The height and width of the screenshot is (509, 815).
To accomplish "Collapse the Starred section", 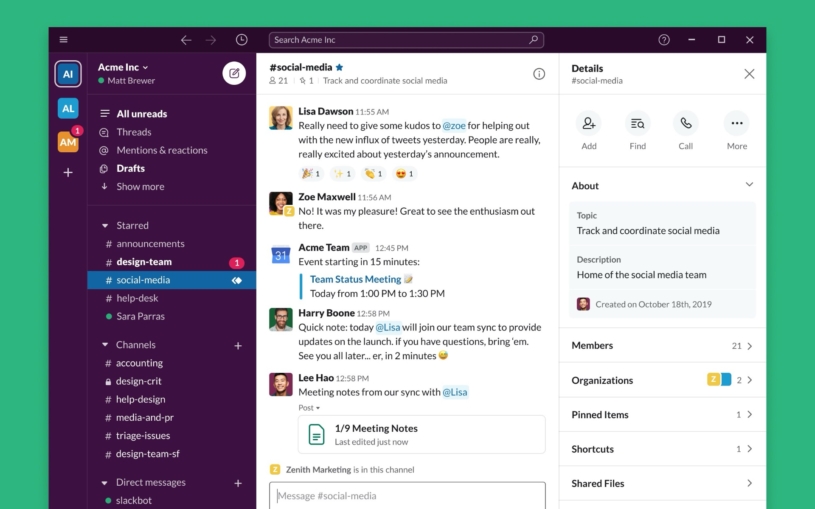I will pos(105,226).
